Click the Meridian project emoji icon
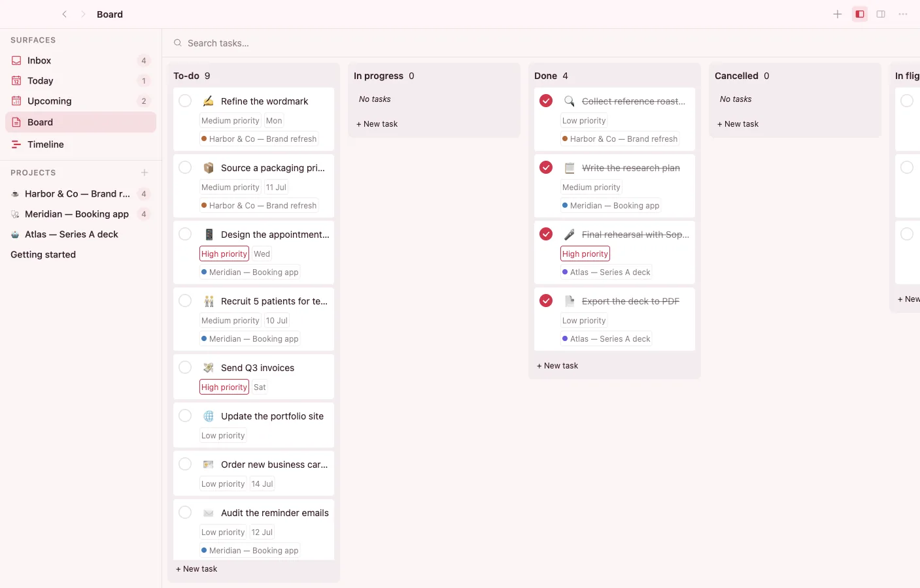This screenshot has height=588, width=920. [15, 214]
